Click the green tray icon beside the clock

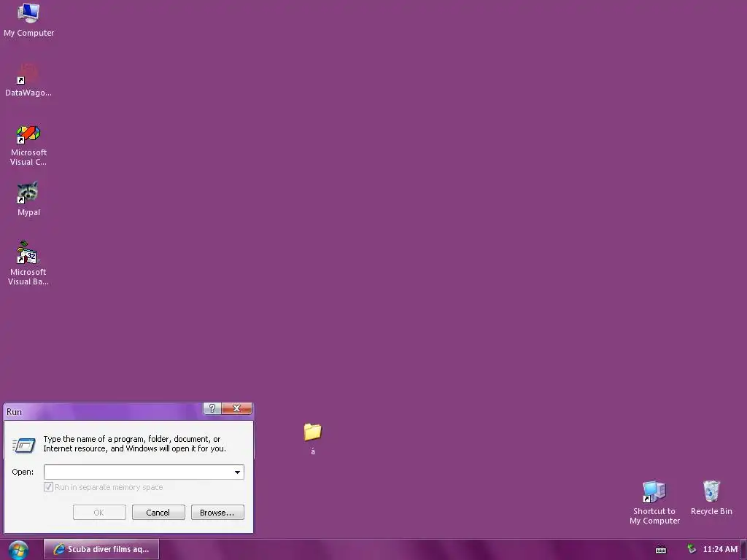(x=692, y=549)
